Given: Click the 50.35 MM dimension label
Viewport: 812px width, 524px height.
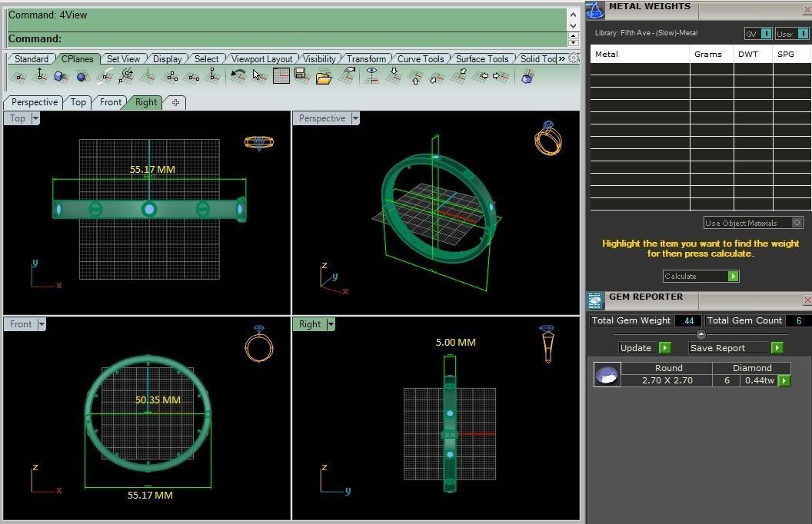Looking at the screenshot, I should pyautogui.click(x=158, y=400).
